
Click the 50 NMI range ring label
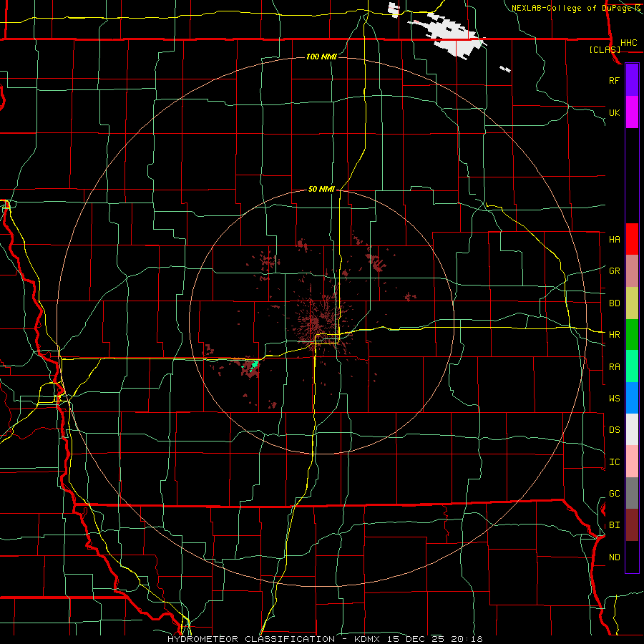321,189
